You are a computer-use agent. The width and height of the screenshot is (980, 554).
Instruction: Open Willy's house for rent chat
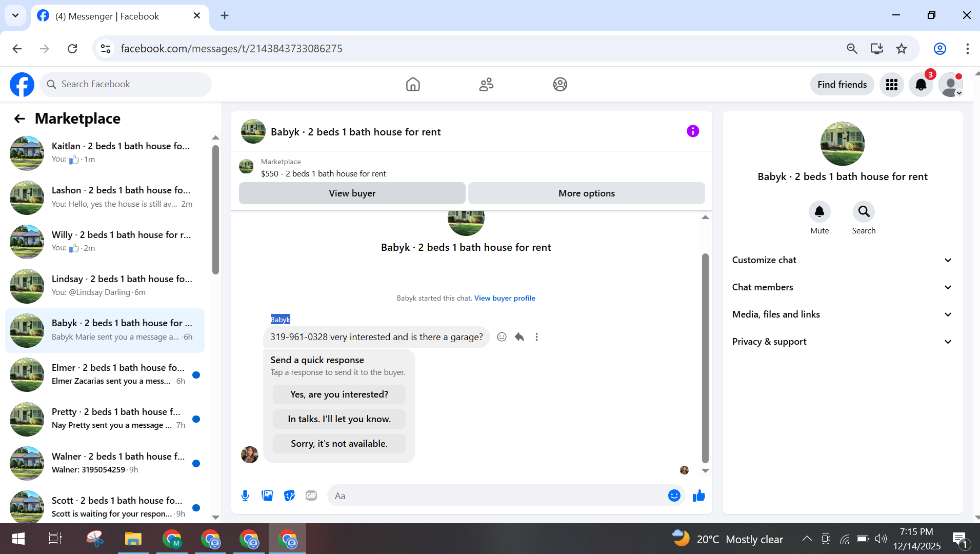105,242
